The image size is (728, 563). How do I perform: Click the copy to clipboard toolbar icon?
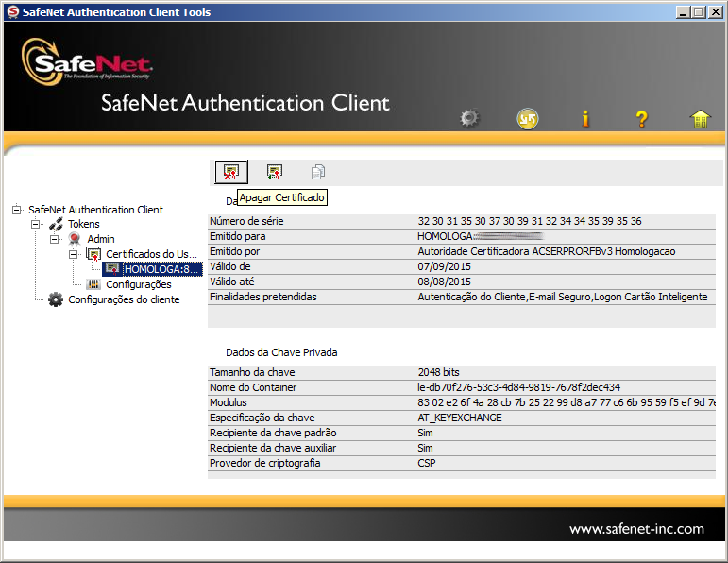pyautogui.click(x=318, y=172)
